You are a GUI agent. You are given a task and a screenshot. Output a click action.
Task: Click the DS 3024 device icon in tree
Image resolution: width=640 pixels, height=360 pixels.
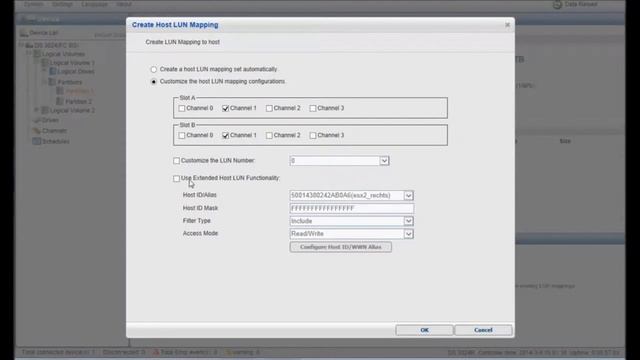click(29, 45)
